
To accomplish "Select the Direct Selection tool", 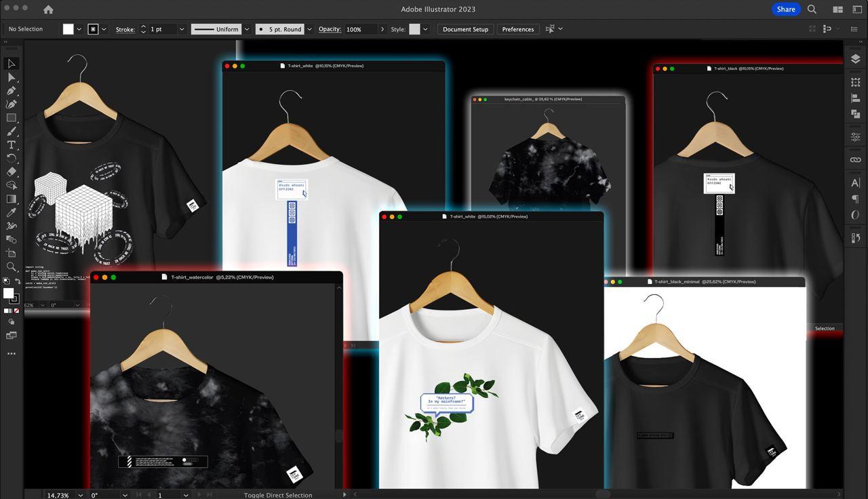I will click(x=12, y=77).
